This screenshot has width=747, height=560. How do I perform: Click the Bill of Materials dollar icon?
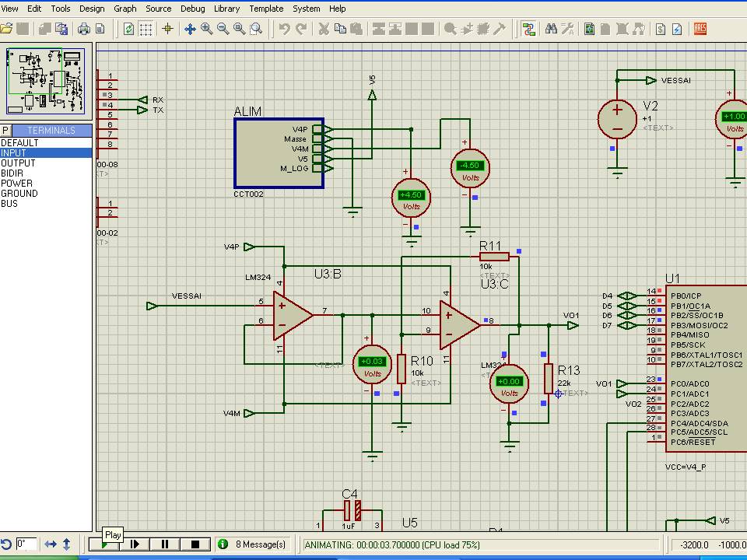[x=661, y=29]
